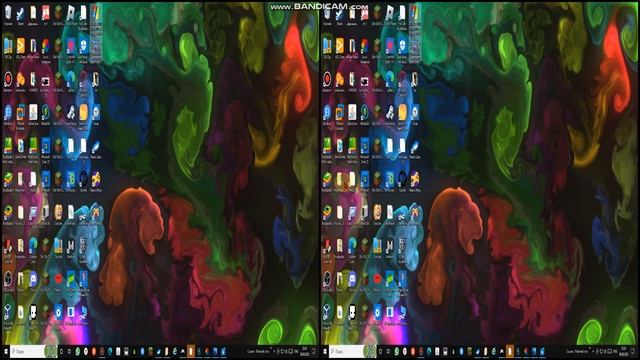Open notification center on right taskbar copy
This screenshot has height=360, width=640.
point(632,351)
